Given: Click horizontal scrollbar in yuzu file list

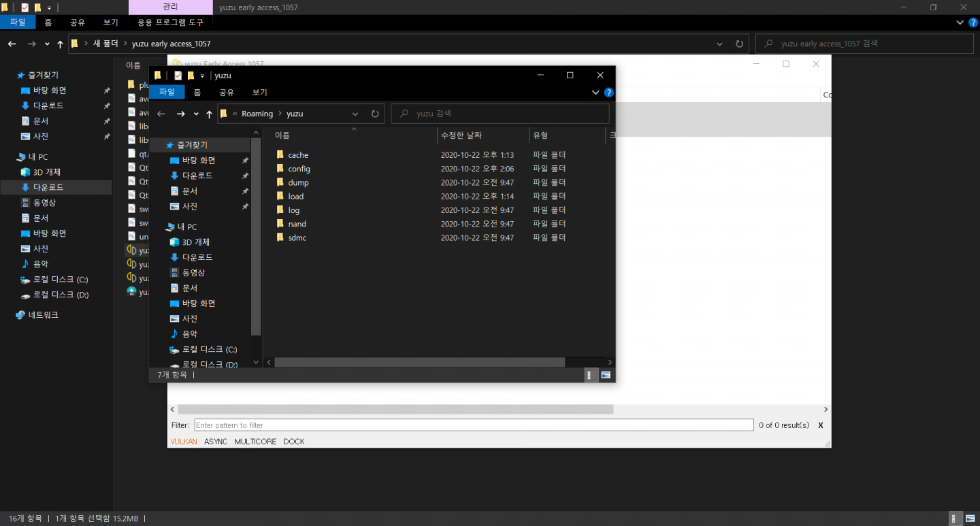Looking at the screenshot, I should click(419, 363).
